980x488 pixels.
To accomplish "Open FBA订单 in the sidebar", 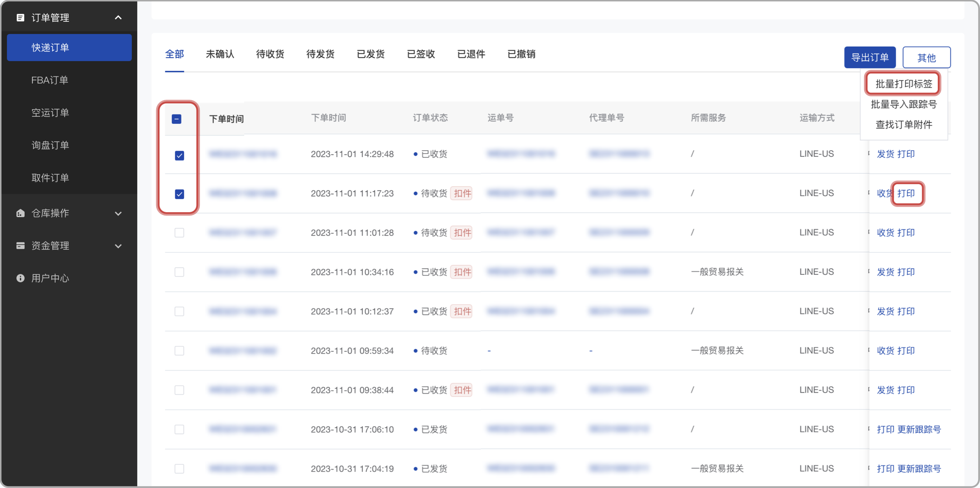I will tap(50, 80).
